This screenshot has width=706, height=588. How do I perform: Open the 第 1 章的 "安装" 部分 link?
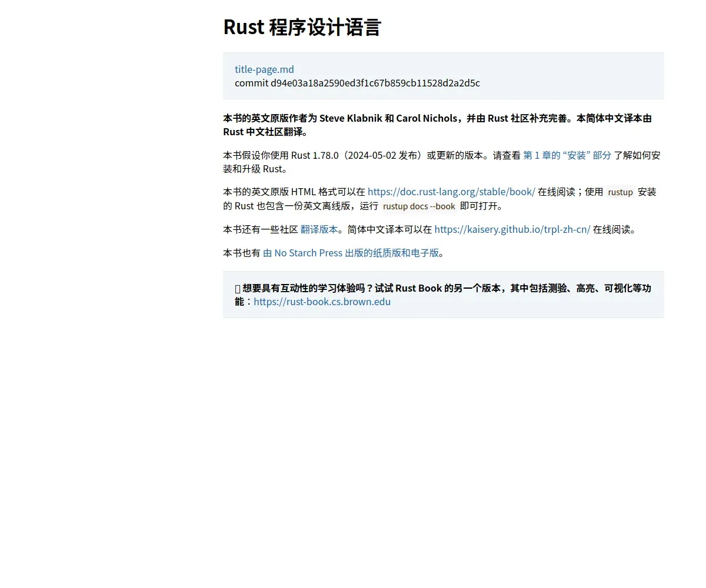[x=567, y=155]
